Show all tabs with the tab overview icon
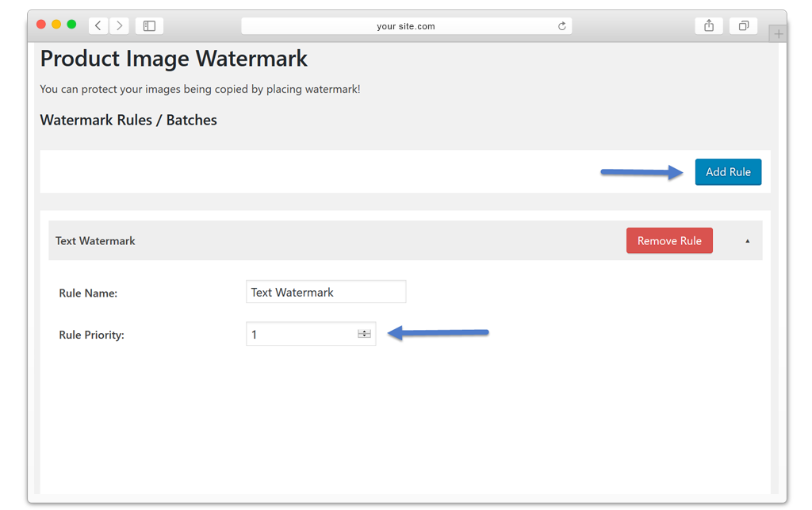The width and height of the screenshot is (812, 510). click(744, 25)
